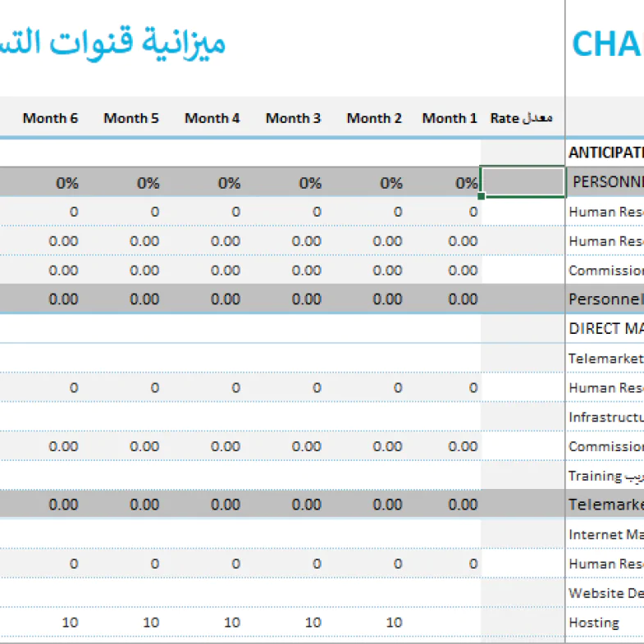Click the Infrastructure row label
Image resolution: width=644 pixels, height=644 pixels.
[x=605, y=418]
